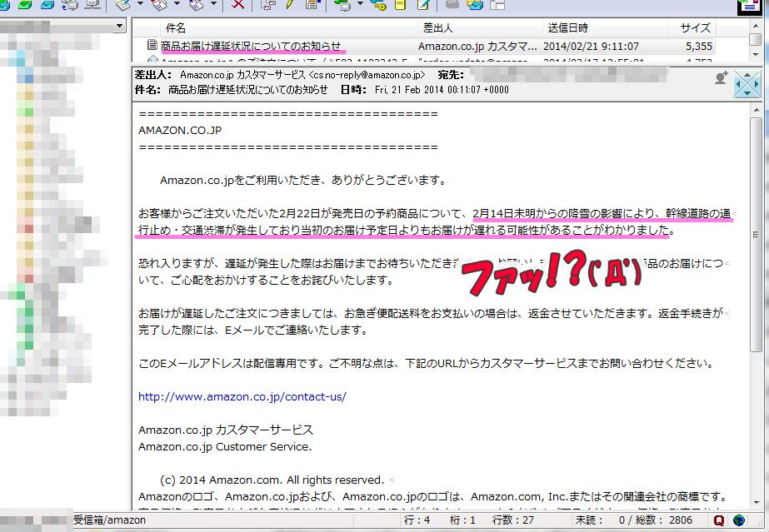Open the forward icon's dropdown arrow

tap(213, 4)
